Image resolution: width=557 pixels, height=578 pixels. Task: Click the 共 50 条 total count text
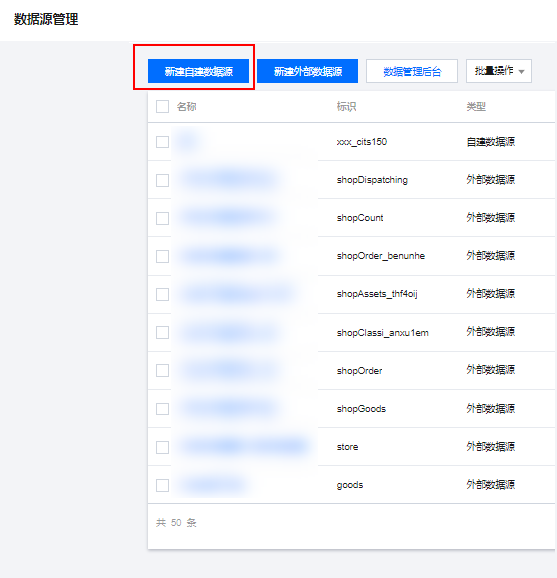176,523
